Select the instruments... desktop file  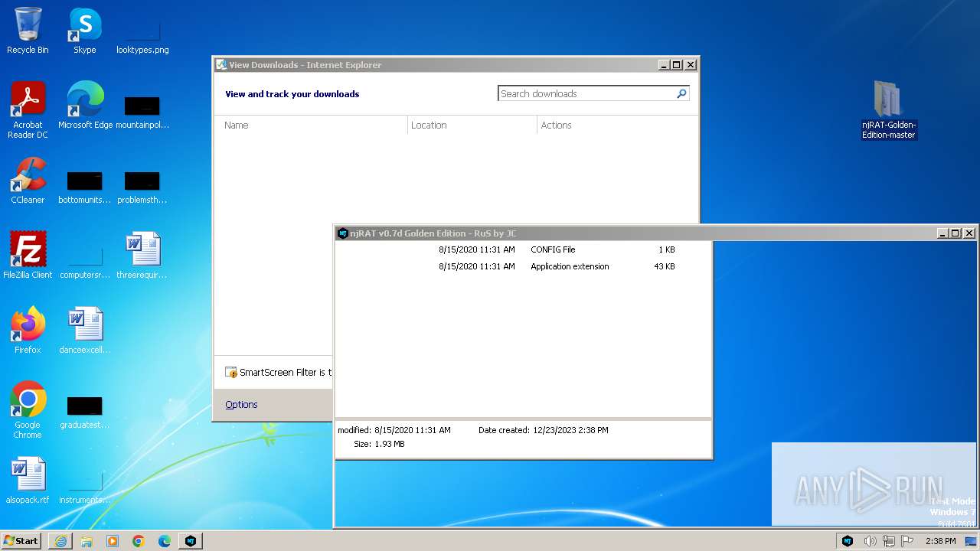pos(85,486)
